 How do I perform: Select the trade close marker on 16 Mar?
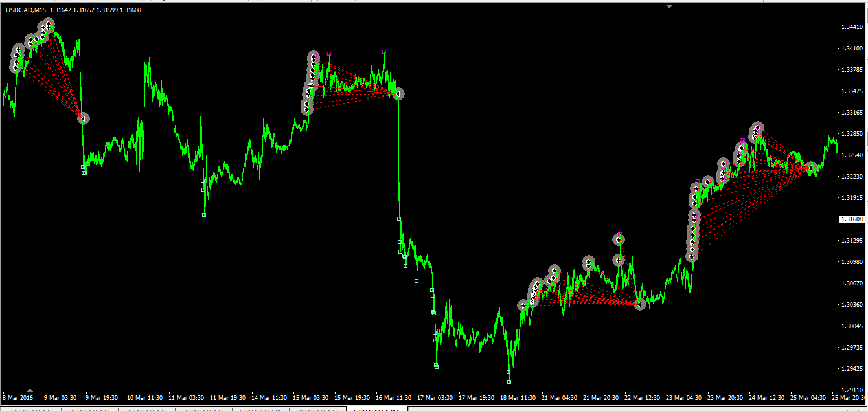(398, 94)
